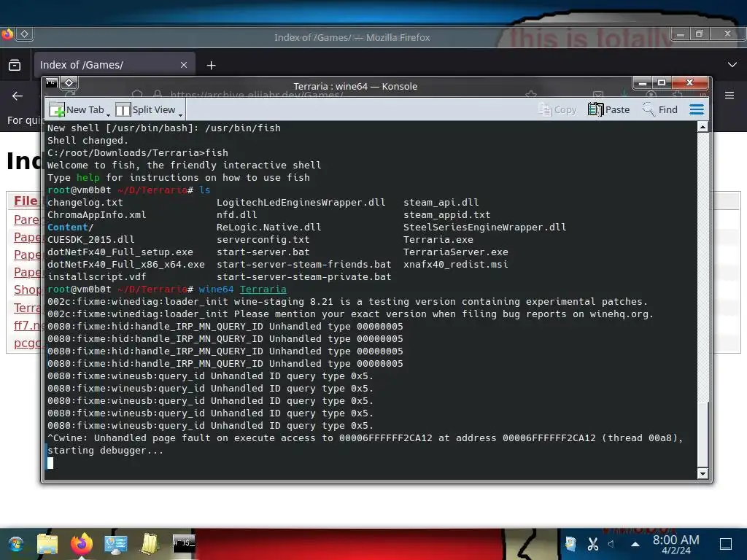Select the Index of /Games/ tab
Image resolution: width=747 pixels, height=560 pixels.
[x=115, y=65]
